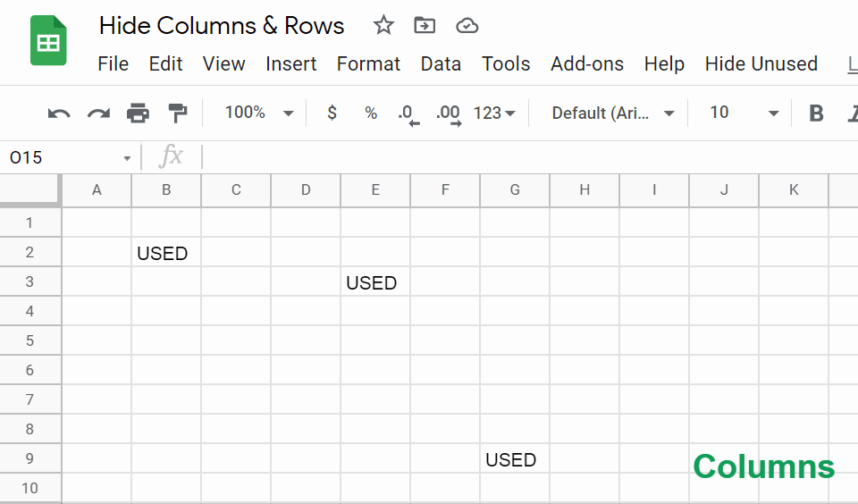Select column K header
This screenshot has width=858, height=504.
794,189
